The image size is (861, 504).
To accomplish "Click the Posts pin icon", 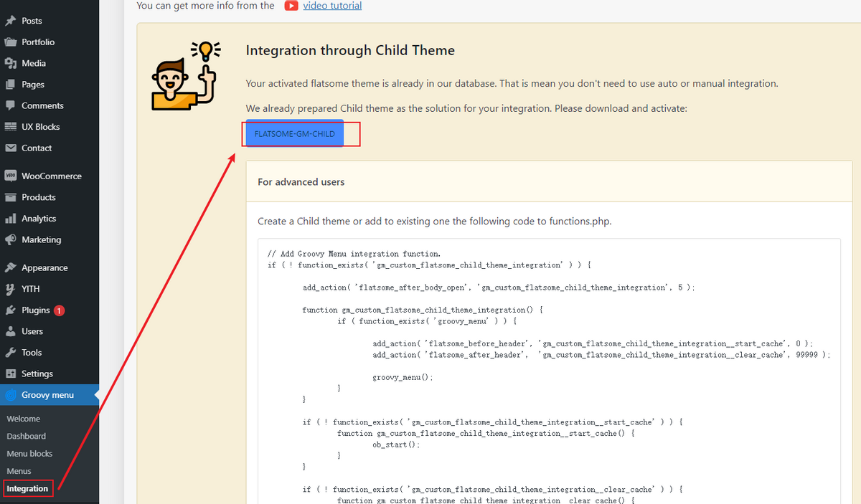I will 10,21.
